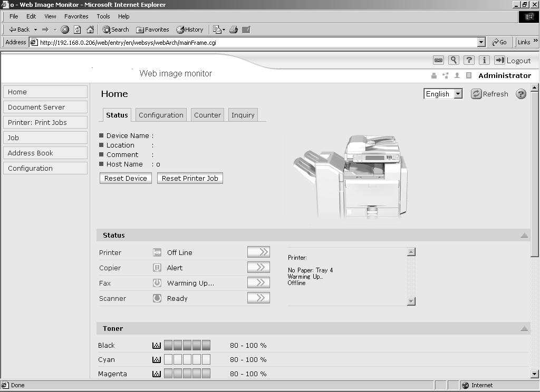Viewport: 540px width, 392px height.
Task: Select Home in the left sidebar
Action: click(45, 92)
